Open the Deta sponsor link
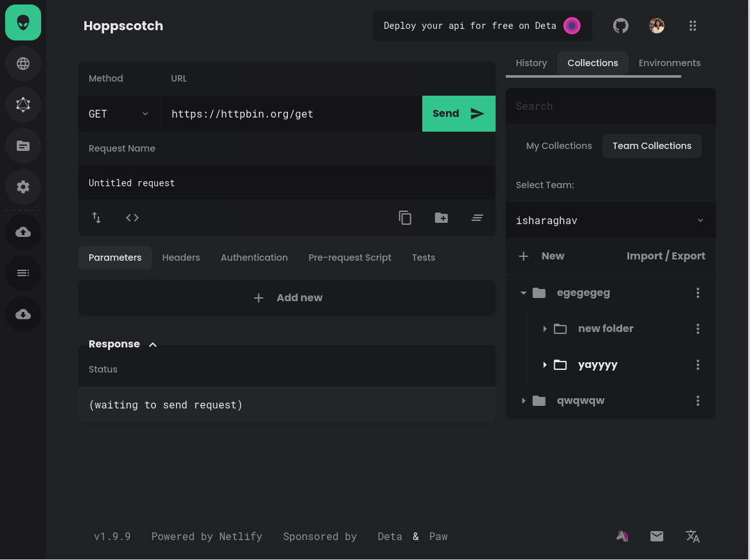The width and height of the screenshot is (750, 560). (390, 536)
